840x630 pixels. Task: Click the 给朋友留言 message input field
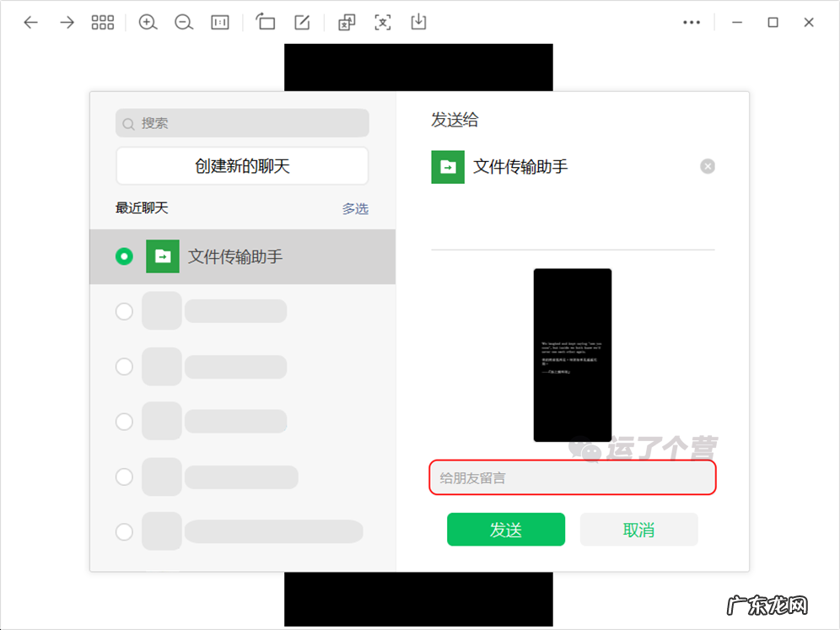(x=573, y=477)
